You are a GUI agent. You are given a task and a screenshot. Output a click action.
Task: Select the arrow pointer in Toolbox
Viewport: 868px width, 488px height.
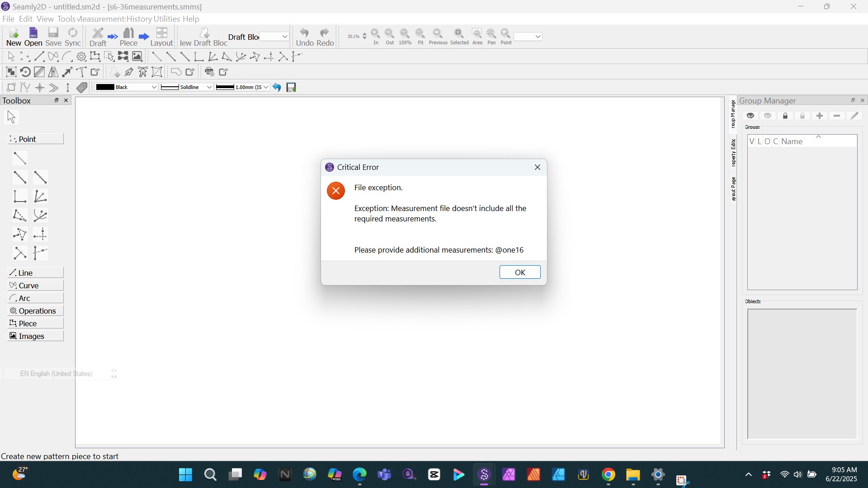tap(11, 117)
